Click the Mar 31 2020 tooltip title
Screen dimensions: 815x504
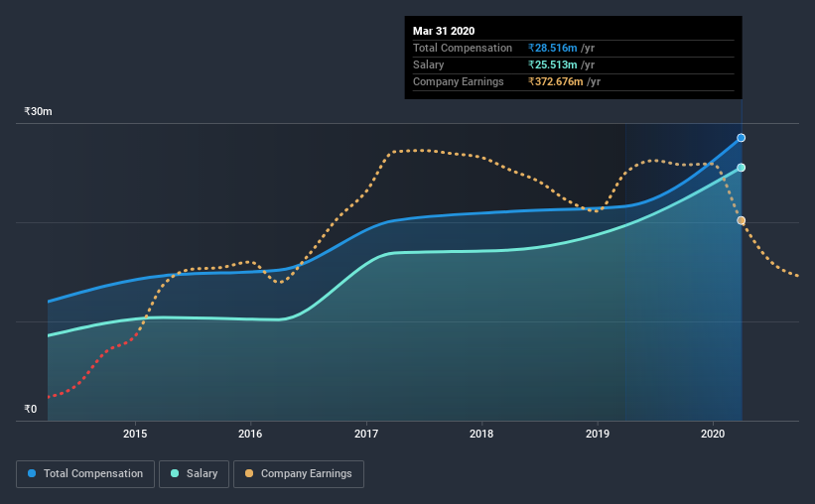click(444, 31)
